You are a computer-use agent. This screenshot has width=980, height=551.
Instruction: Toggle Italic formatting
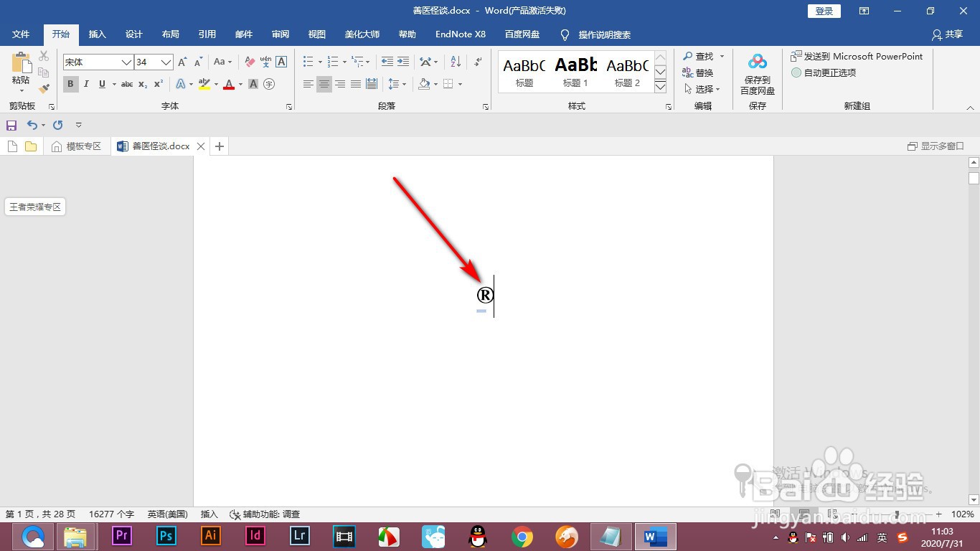click(x=86, y=84)
